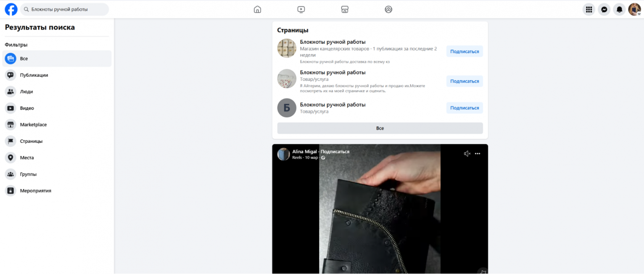Select the Места filter
This screenshot has height=274, width=644.
57,158
